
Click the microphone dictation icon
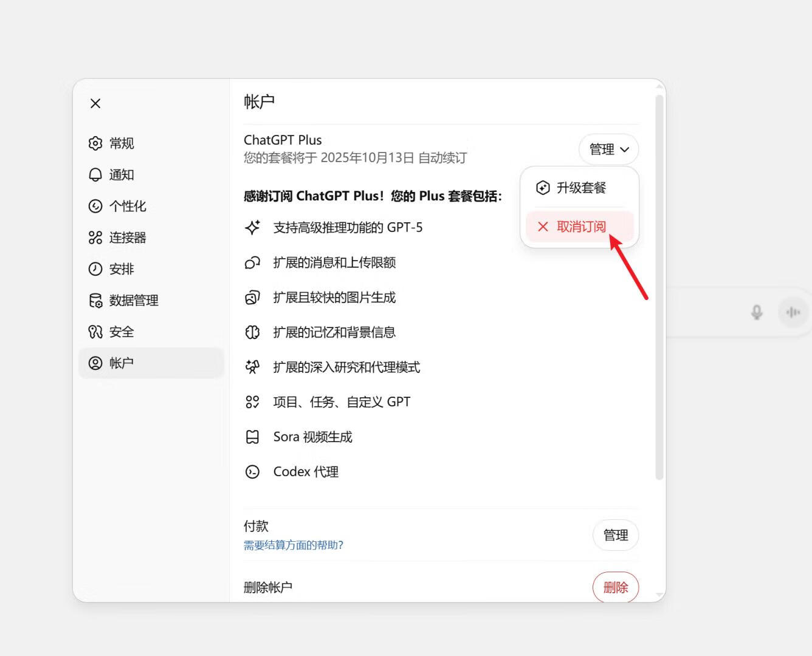pos(757,312)
